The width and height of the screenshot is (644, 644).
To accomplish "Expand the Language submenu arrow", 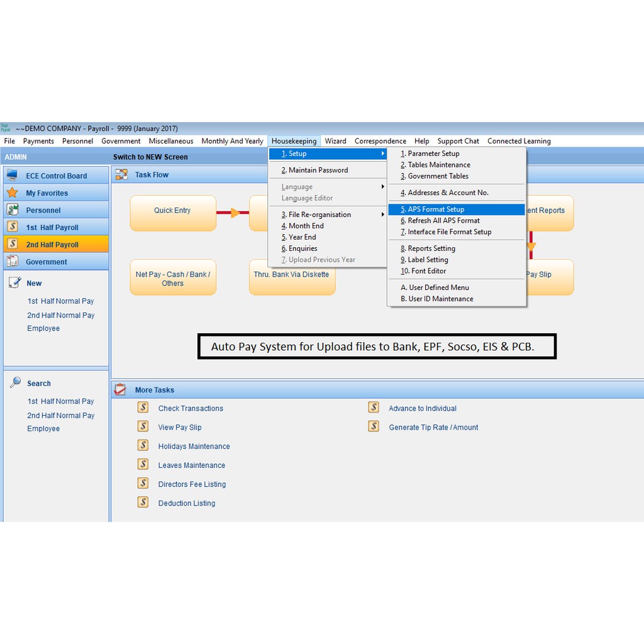I will coord(383,186).
